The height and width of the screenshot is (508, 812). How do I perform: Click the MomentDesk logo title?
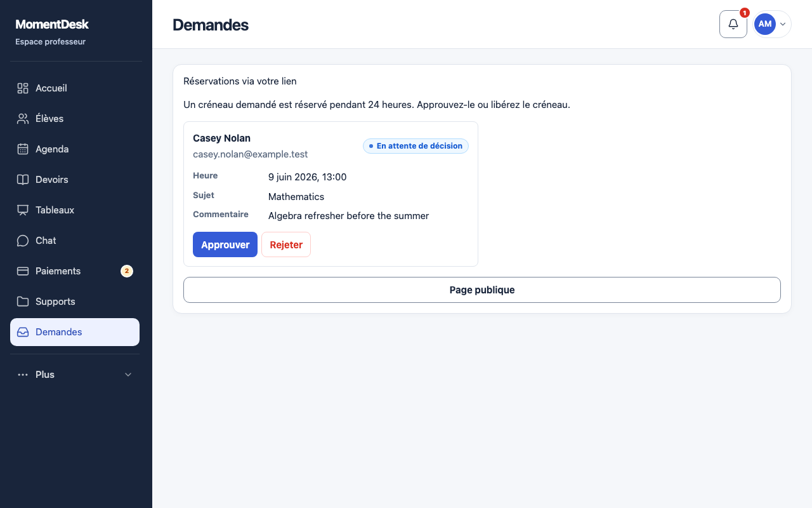coord(52,24)
